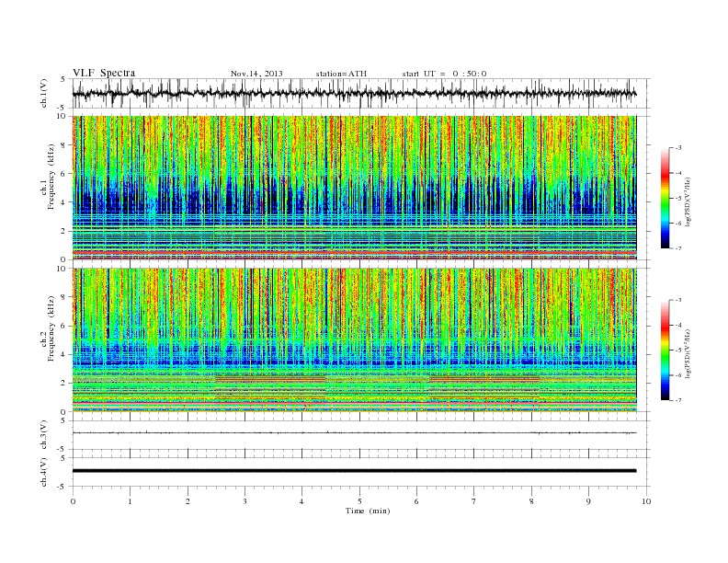The height and width of the screenshot is (563, 728).
Task: Click the "0" time axis tick label
Action: 73,501
